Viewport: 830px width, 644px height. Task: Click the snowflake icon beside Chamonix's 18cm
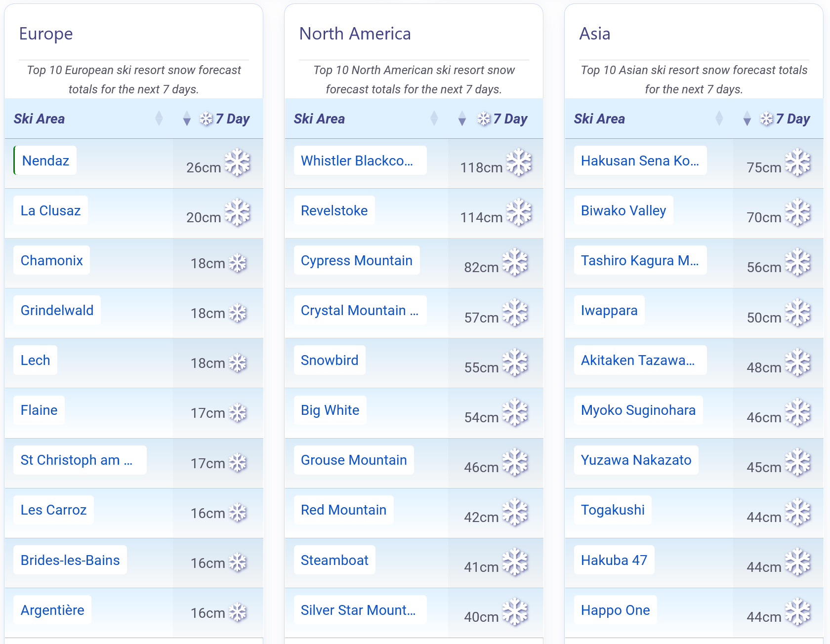(x=238, y=263)
